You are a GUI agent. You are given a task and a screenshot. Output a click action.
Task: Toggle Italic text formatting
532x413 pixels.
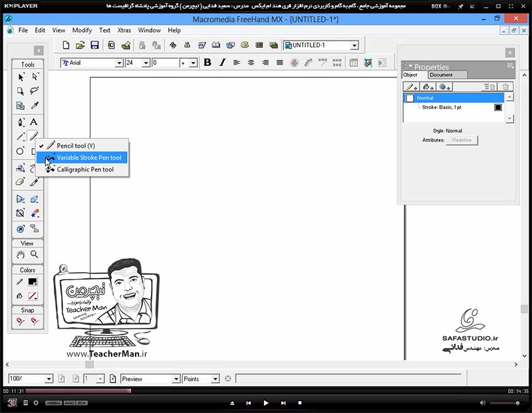(x=222, y=63)
